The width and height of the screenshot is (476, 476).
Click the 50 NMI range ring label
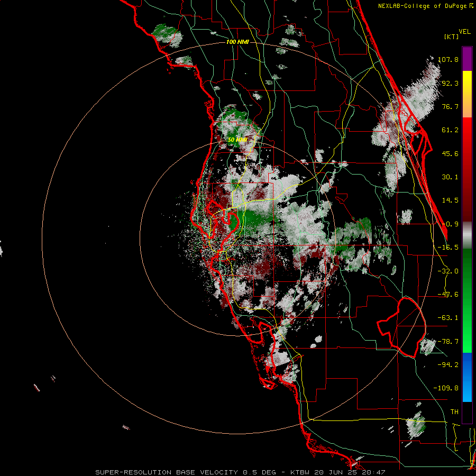(237, 140)
